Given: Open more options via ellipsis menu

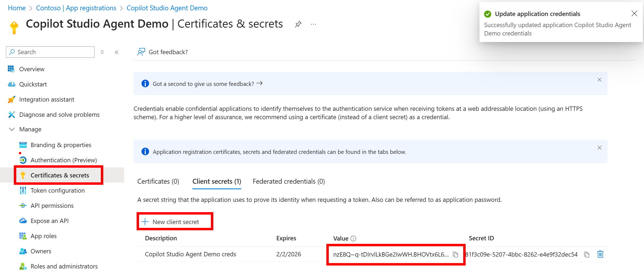Looking at the screenshot, I should [313, 24].
